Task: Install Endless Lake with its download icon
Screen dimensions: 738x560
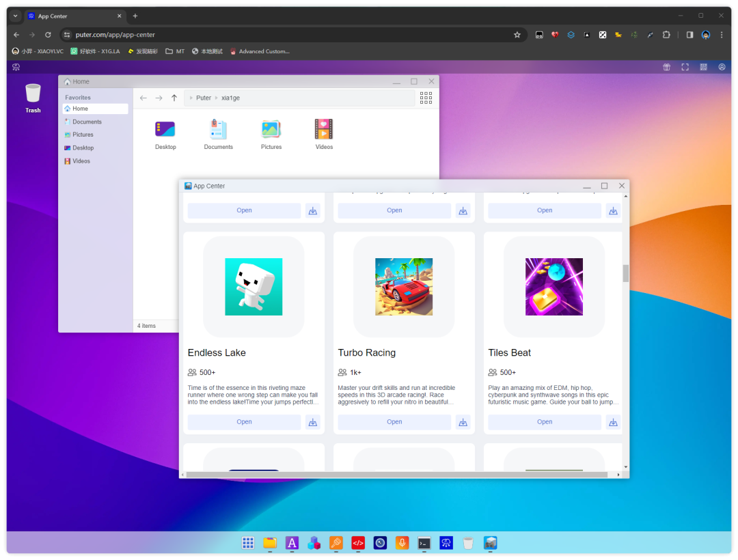Action: click(x=312, y=422)
